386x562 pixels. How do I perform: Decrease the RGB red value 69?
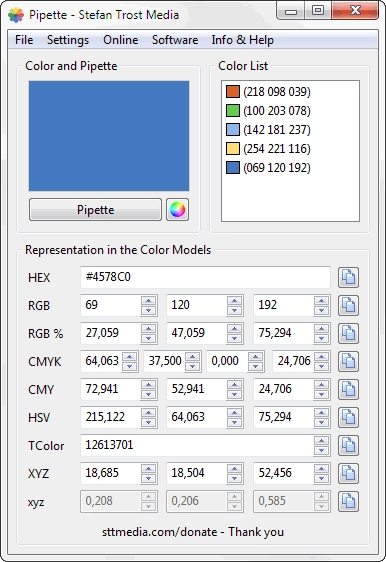click(148, 310)
